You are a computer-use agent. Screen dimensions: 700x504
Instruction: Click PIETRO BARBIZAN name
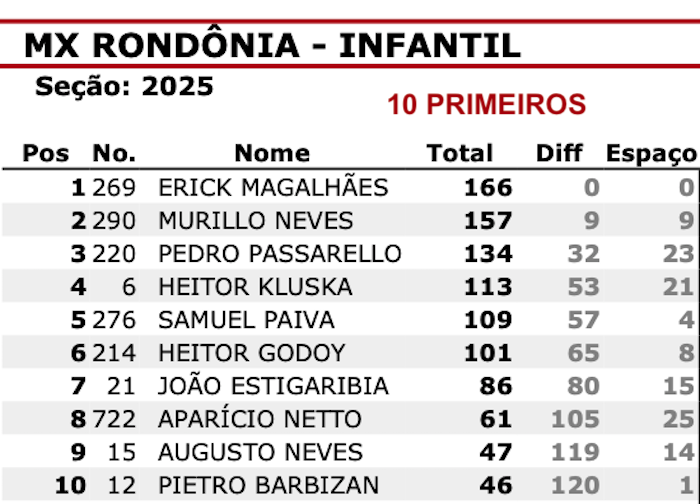[269, 486]
